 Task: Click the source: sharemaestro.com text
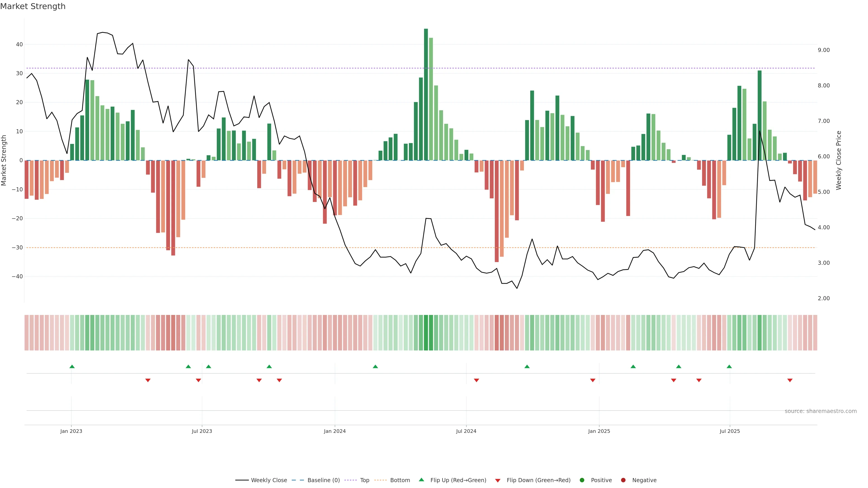point(821,411)
